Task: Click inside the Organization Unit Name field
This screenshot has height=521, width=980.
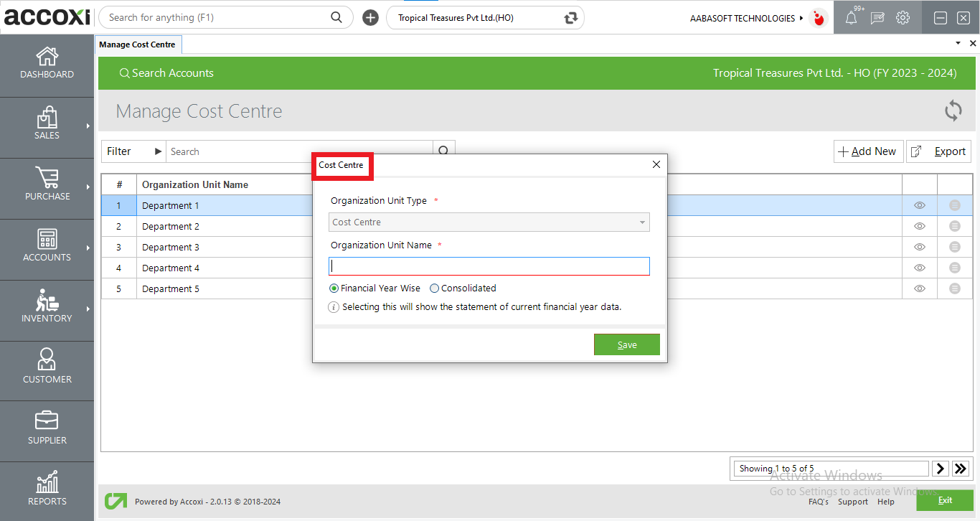Action: (x=489, y=266)
